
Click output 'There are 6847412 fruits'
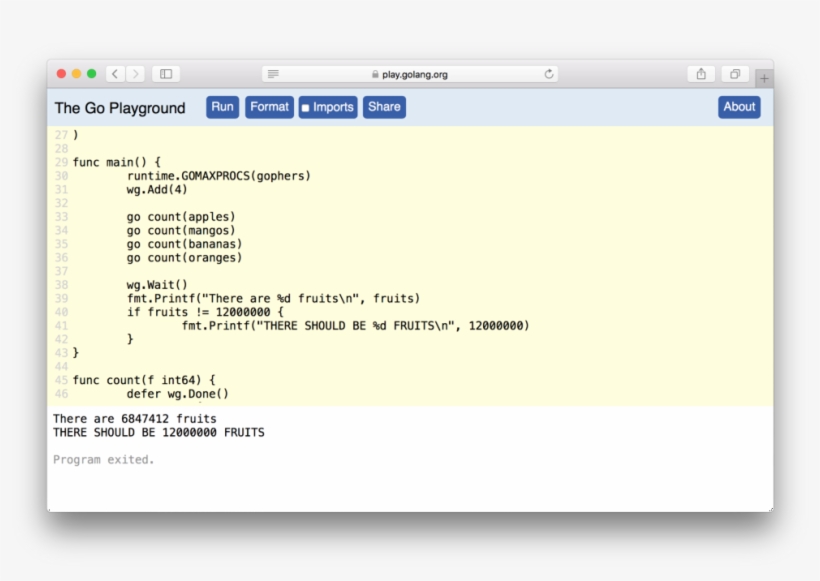(x=134, y=418)
